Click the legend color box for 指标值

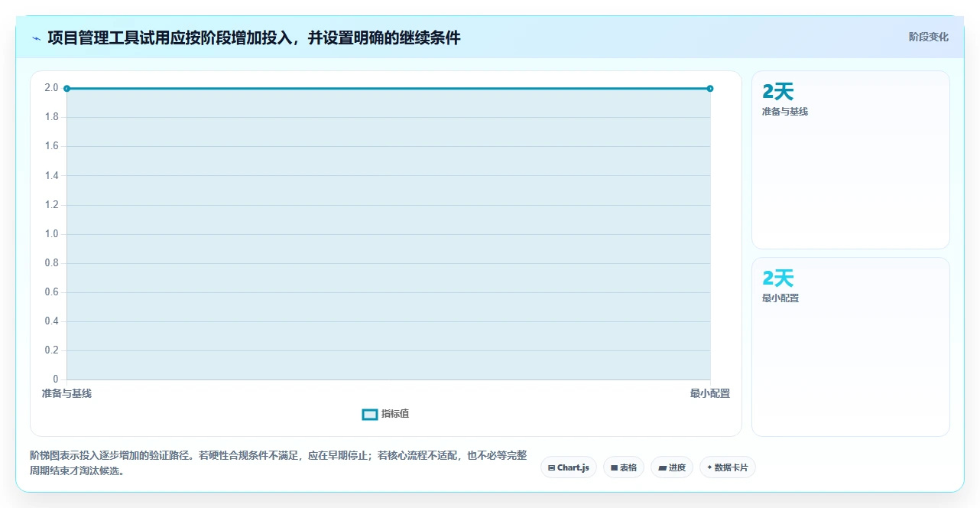370,414
